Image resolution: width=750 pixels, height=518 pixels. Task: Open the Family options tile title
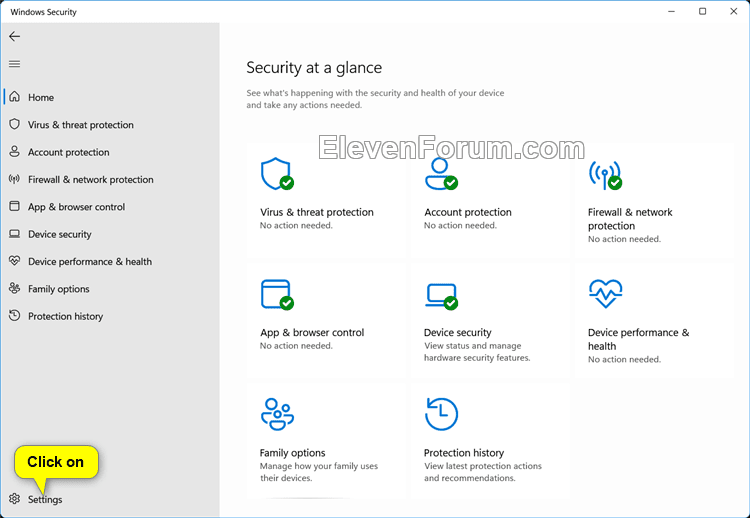point(292,452)
